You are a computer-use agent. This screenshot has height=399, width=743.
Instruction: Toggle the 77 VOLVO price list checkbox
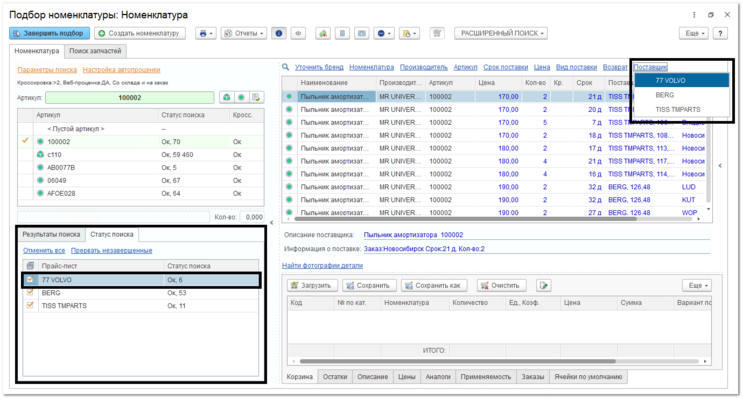pos(30,280)
